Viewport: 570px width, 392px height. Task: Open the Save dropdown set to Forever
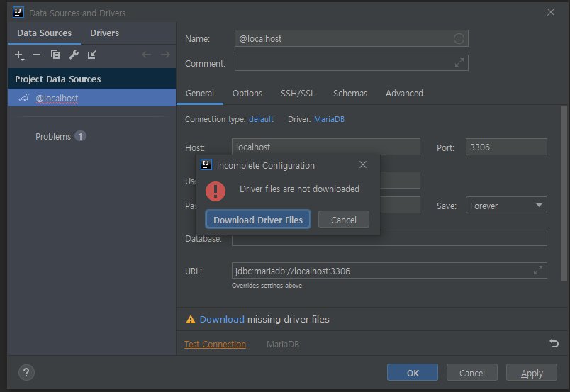(x=506, y=206)
